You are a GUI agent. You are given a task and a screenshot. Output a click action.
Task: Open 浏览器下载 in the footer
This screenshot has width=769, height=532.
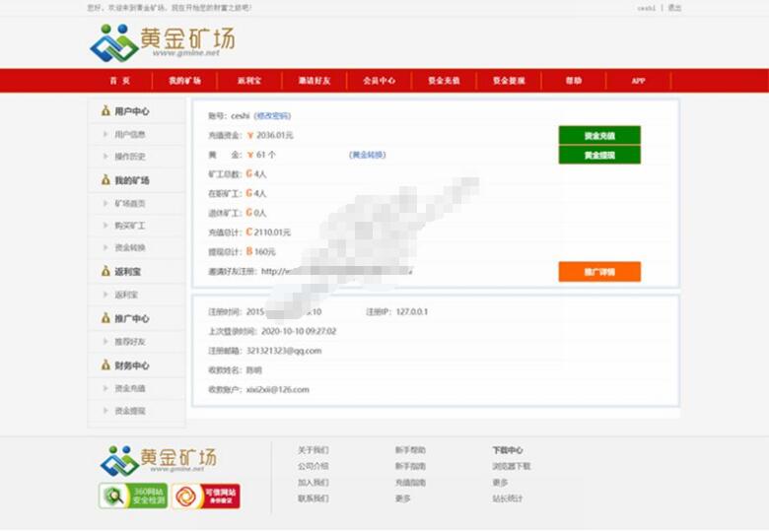pyautogui.click(x=512, y=466)
